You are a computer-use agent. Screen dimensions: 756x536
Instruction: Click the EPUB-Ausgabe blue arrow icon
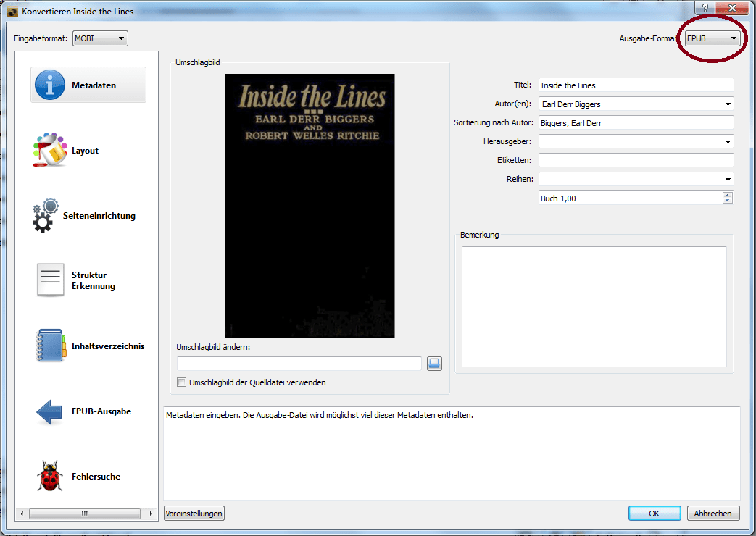point(49,411)
